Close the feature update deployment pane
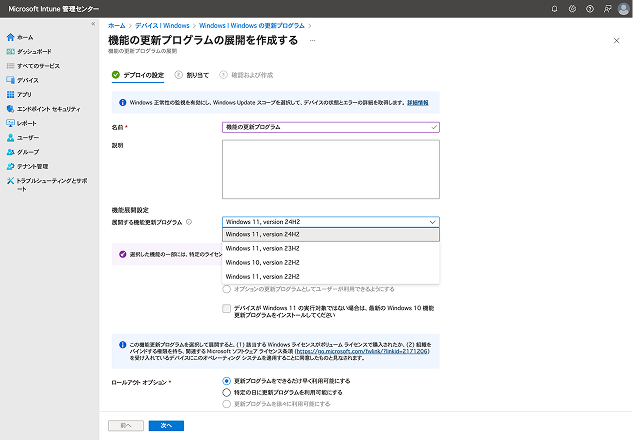This screenshot has height=440, width=633. coord(616,40)
